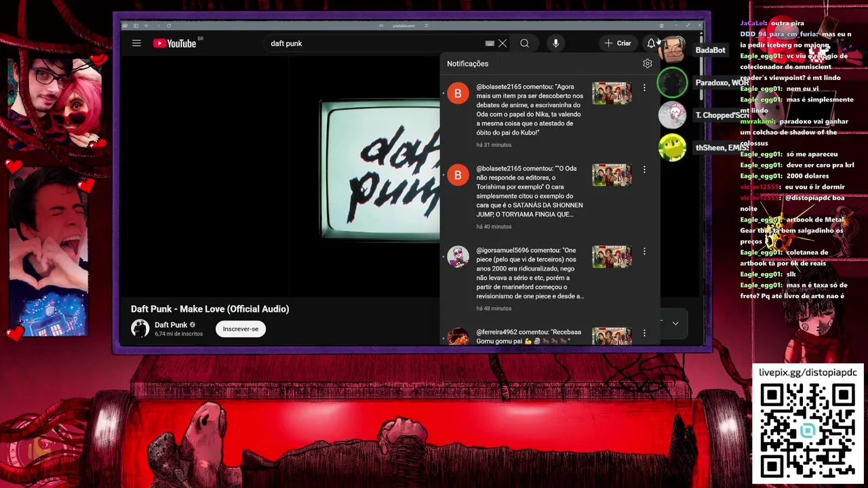The width and height of the screenshot is (868, 488).
Task: Open the on-screen keyboard icon in search
Action: [x=490, y=43]
